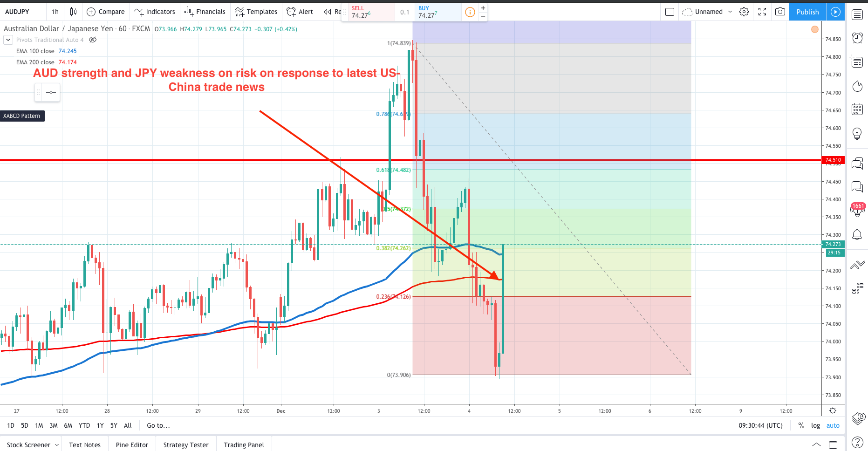
Task: Set date range to All
Action: click(x=128, y=425)
